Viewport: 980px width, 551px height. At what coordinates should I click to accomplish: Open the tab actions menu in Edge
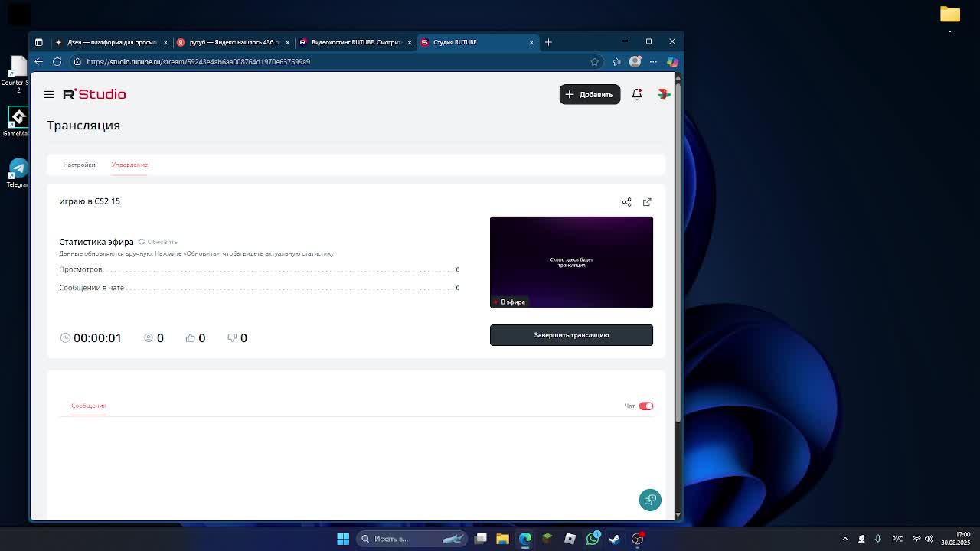point(39,42)
